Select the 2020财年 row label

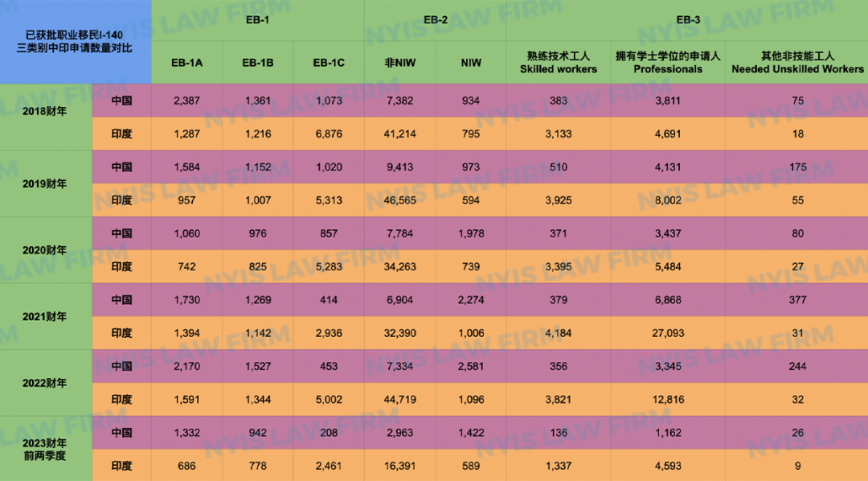pos(45,250)
